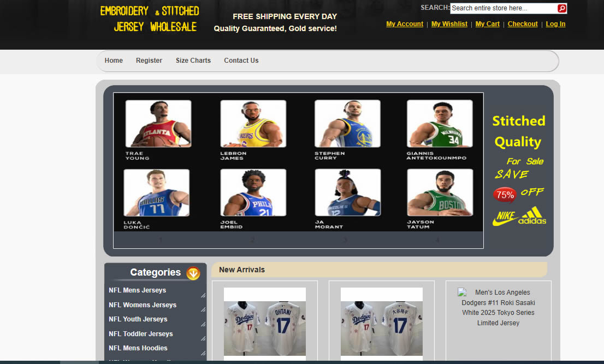604x364 pixels.
Task: Open the Ohtani 17 Dodgers jersey product image
Action: (265, 323)
